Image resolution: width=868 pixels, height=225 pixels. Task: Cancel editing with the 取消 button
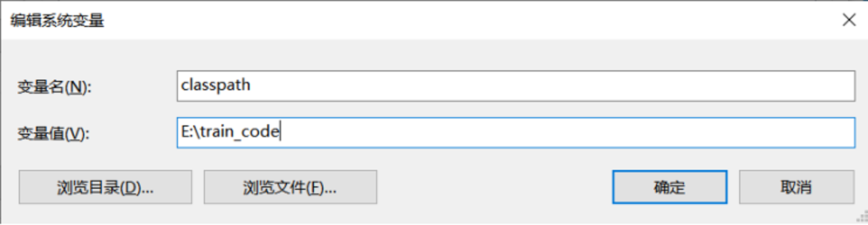[x=796, y=187]
